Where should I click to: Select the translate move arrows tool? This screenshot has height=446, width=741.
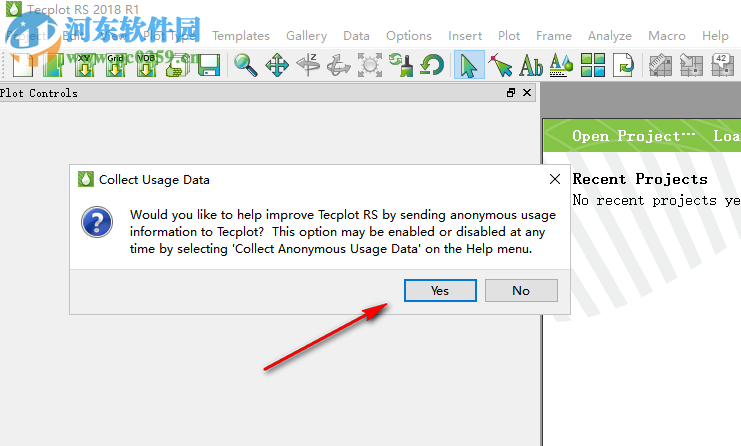click(x=277, y=65)
